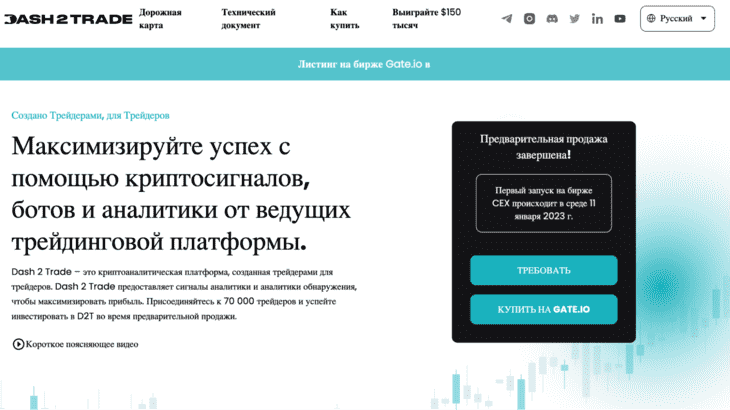Click the 'Максимизируйте успех' headline
The image size is (730, 410).
pyautogui.click(x=181, y=194)
